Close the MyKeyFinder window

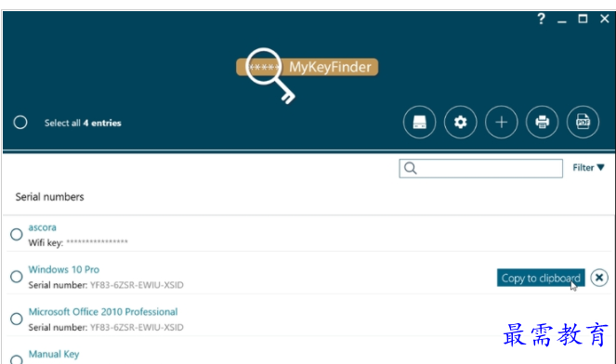pos(605,19)
